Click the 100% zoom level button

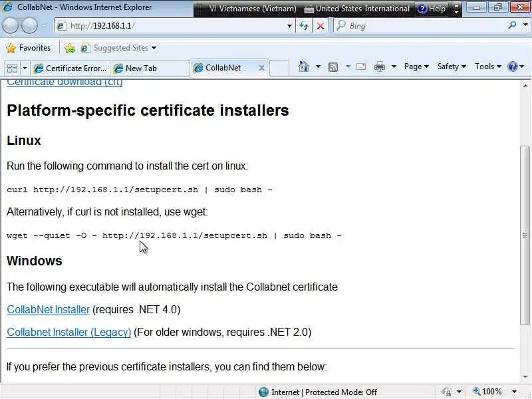(x=487, y=392)
